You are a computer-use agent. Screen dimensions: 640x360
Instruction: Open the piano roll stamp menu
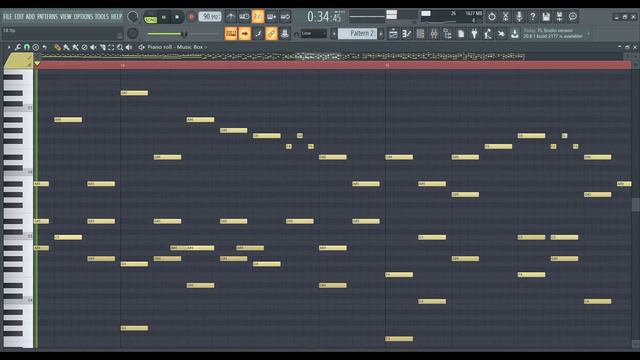pyautogui.click(x=36, y=47)
